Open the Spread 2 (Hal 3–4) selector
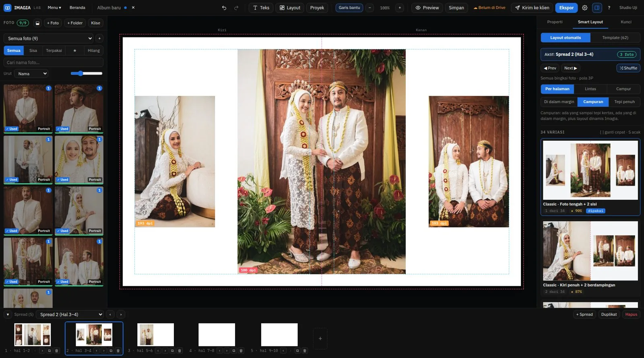 pos(70,315)
